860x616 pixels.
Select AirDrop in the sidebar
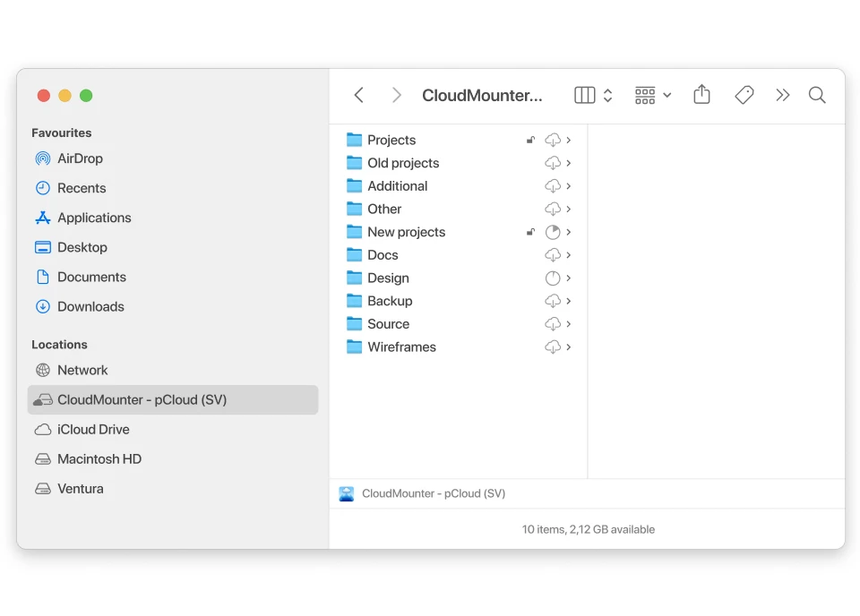coord(80,158)
